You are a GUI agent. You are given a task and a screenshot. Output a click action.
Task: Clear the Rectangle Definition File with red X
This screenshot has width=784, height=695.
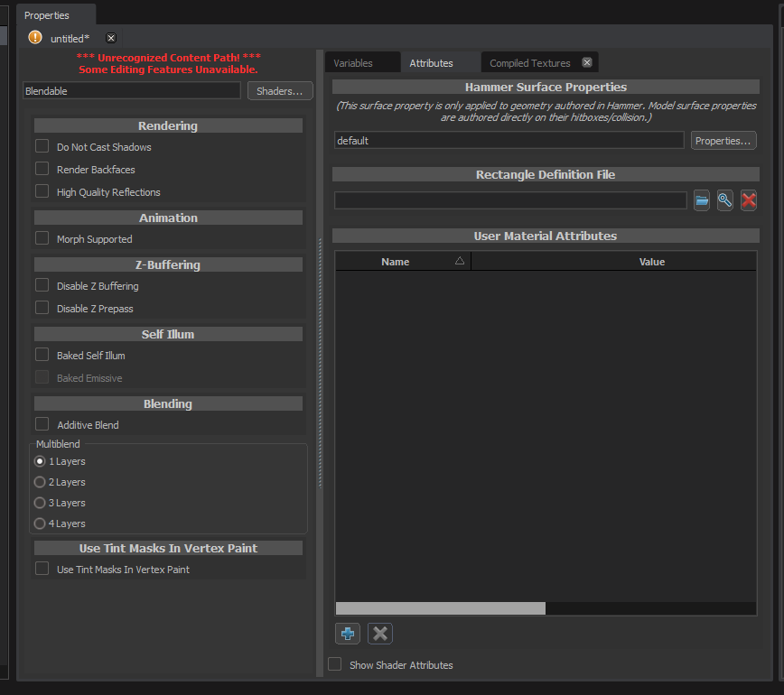[x=749, y=199]
